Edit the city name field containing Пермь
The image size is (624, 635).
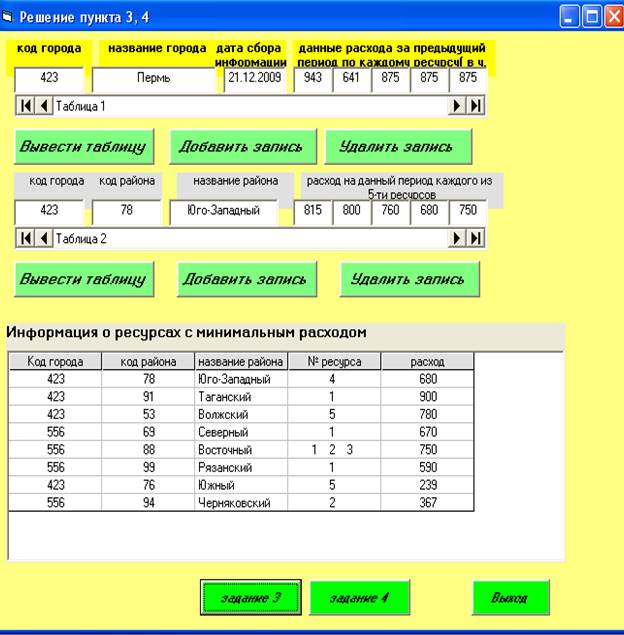click(x=154, y=78)
